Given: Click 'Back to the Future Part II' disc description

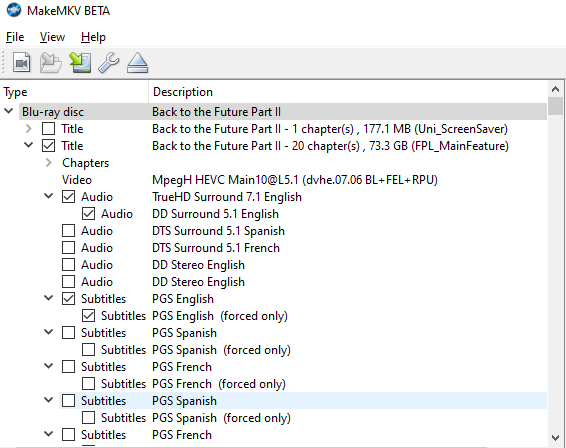Looking at the screenshot, I should [x=216, y=112].
